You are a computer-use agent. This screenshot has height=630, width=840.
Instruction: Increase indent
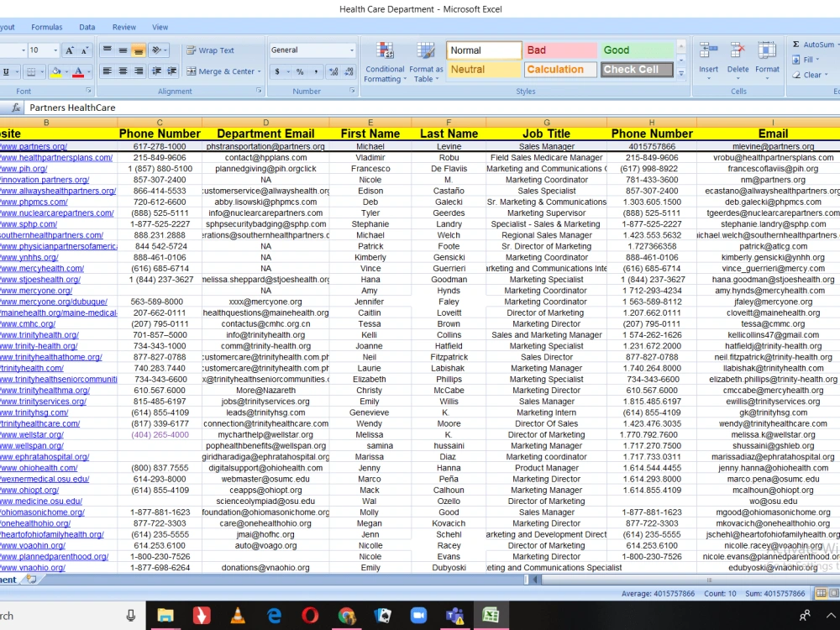tap(172, 71)
